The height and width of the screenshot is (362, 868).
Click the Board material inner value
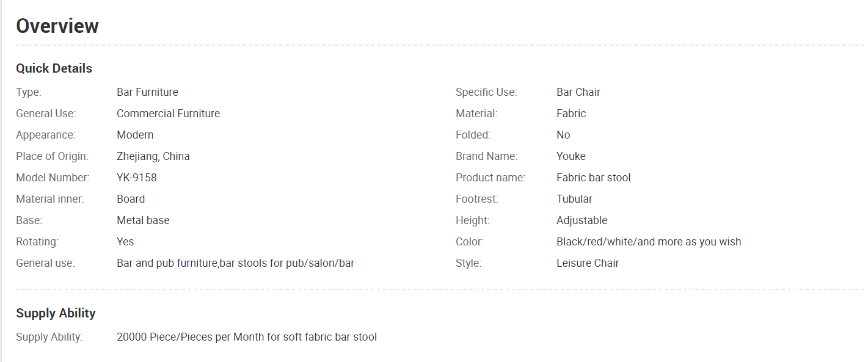(x=131, y=199)
